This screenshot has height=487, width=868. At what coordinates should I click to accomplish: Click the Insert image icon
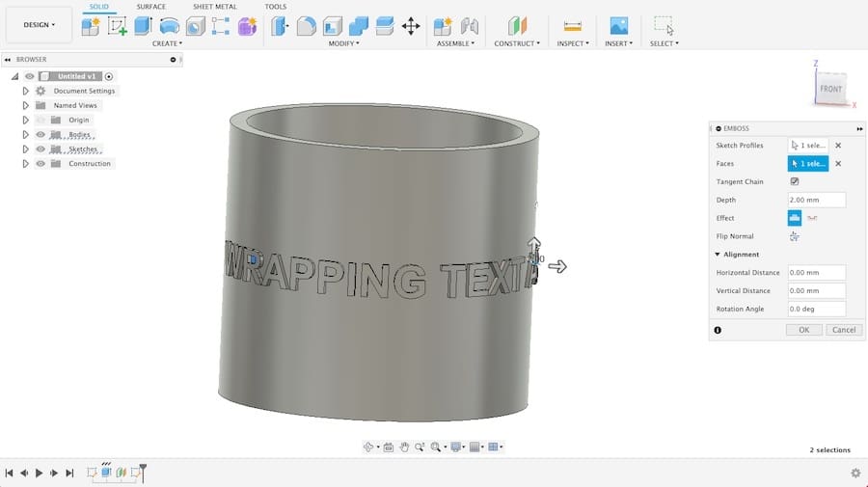pyautogui.click(x=619, y=26)
